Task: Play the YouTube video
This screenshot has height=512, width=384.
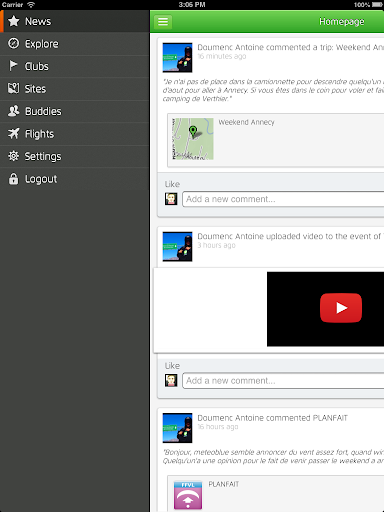Action: [x=341, y=308]
